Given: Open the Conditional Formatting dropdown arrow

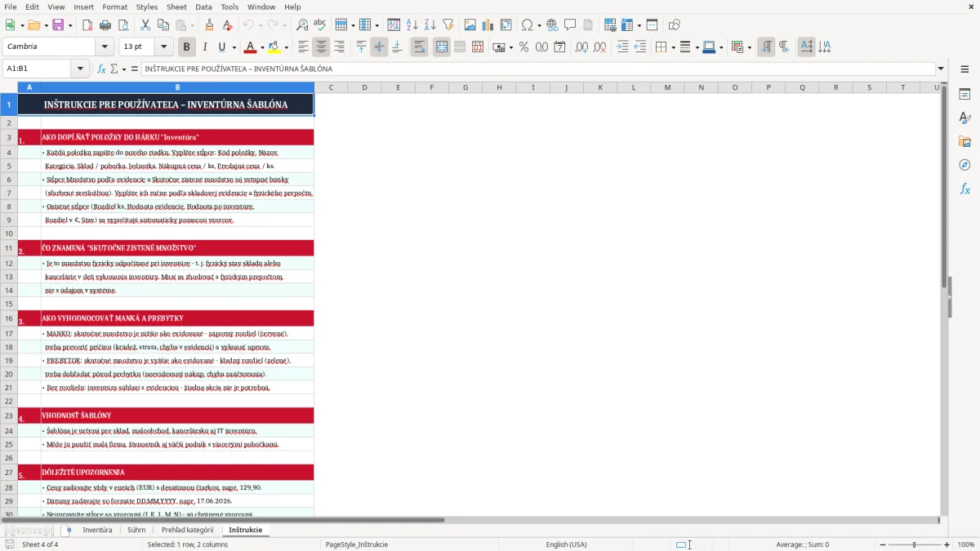Looking at the screenshot, I should (749, 47).
